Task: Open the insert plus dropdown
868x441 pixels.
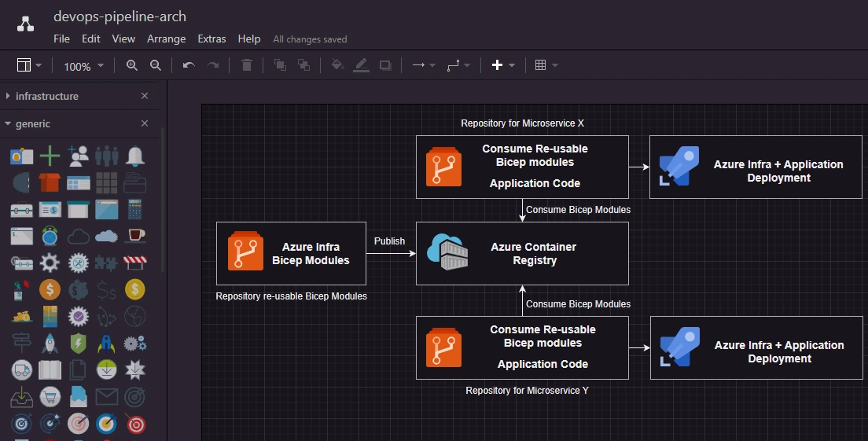Action: [503, 65]
